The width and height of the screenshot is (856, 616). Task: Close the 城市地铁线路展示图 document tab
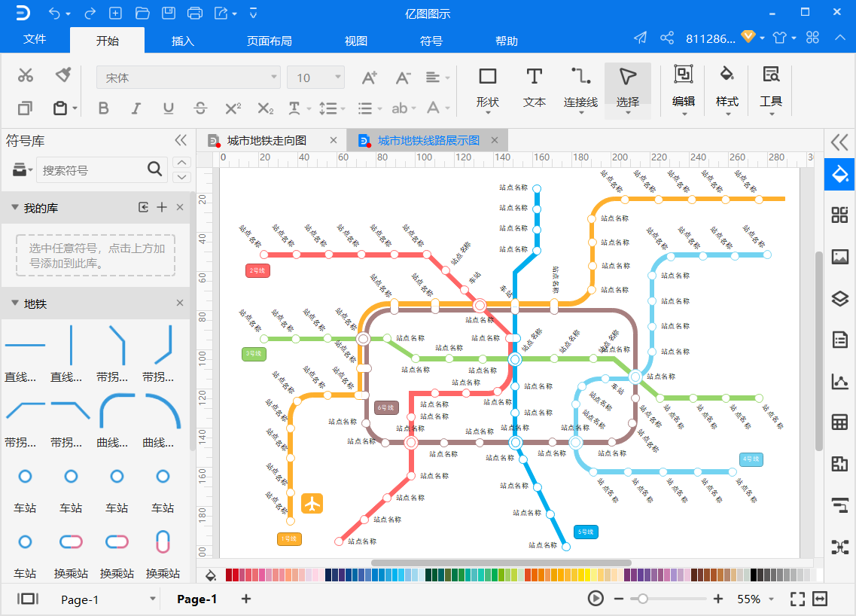click(495, 140)
